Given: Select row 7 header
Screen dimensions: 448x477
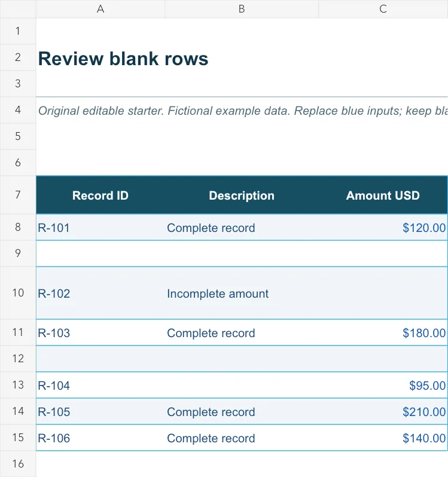Looking at the screenshot, I should [18, 195].
